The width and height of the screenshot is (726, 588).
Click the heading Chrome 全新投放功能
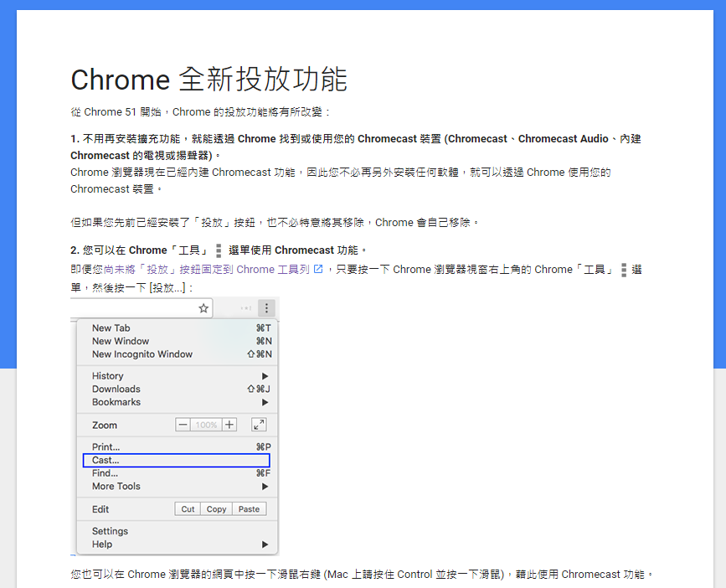tap(209, 80)
